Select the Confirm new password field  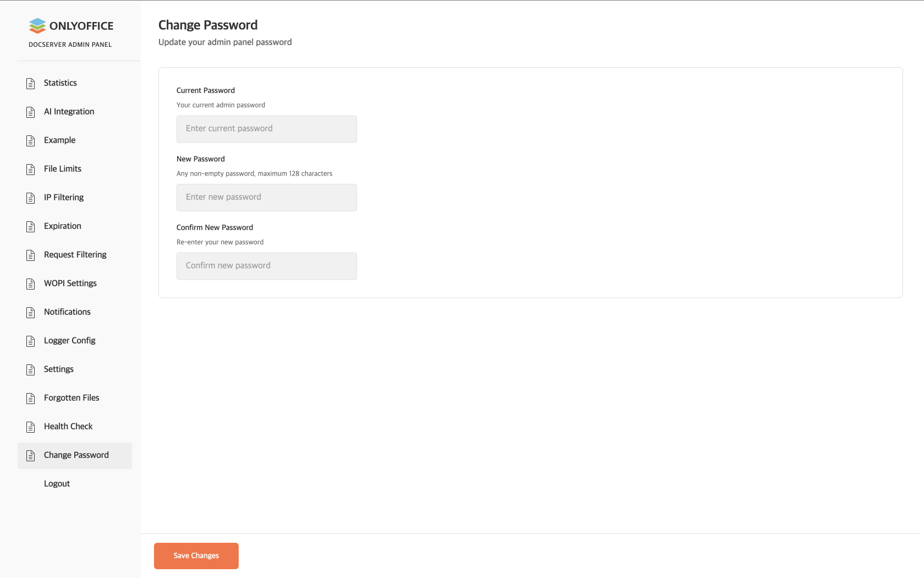click(x=266, y=266)
